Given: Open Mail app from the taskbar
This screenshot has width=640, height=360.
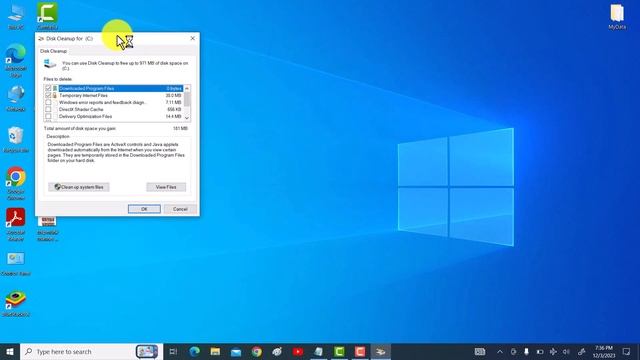Looking at the screenshot, I should point(236,351).
